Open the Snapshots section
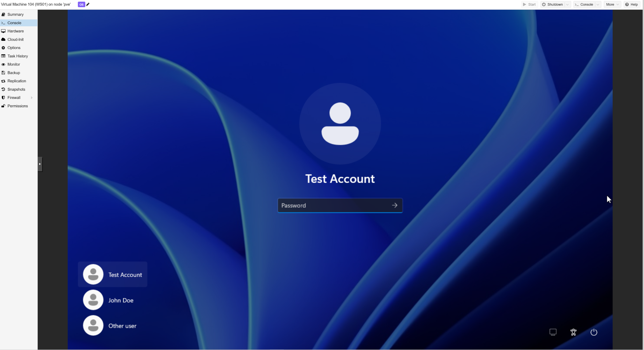 pyautogui.click(x=19, y=90)
